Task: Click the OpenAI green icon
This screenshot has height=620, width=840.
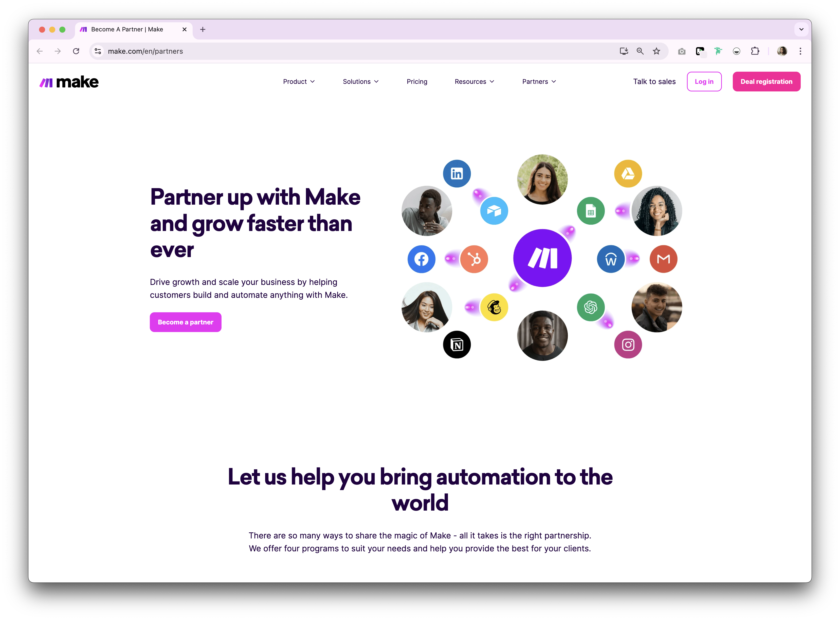Action: tap(591, 307)
